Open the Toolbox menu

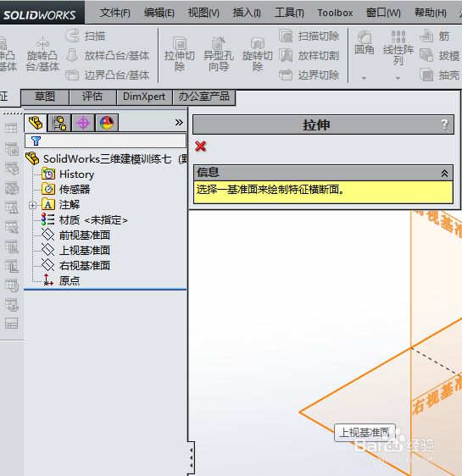(335, 13)
